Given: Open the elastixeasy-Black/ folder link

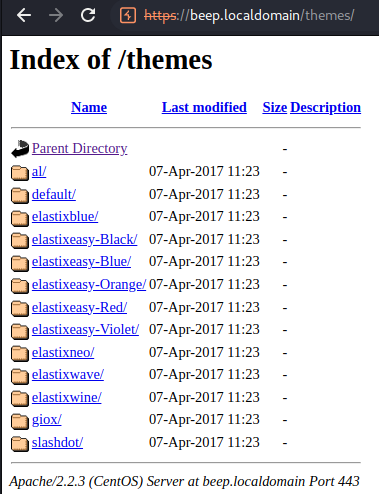Looking at the screenshot, I should coord(85,240).
